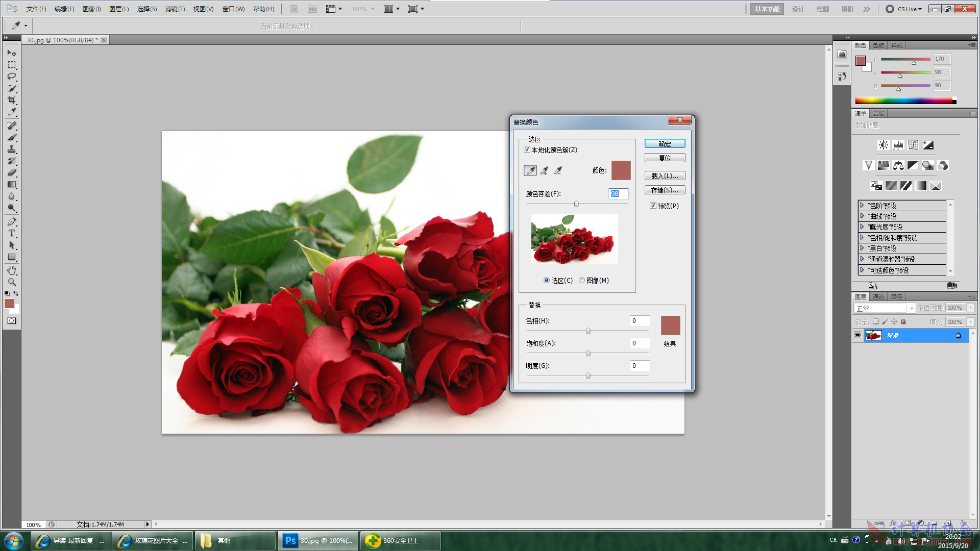Click the 颜色容差 slider handle

coord(576,204)
